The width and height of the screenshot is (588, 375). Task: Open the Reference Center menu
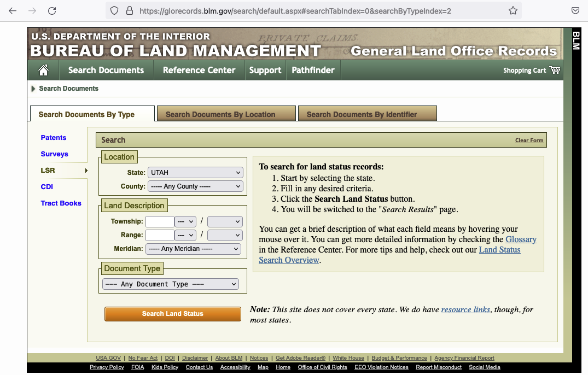click(x=199, y=70)
